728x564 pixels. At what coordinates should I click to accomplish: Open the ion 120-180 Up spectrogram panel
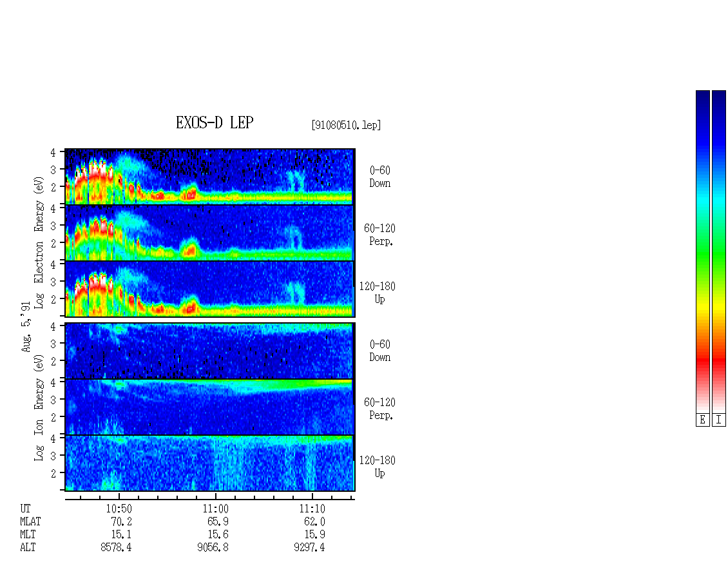click(210, 463)
